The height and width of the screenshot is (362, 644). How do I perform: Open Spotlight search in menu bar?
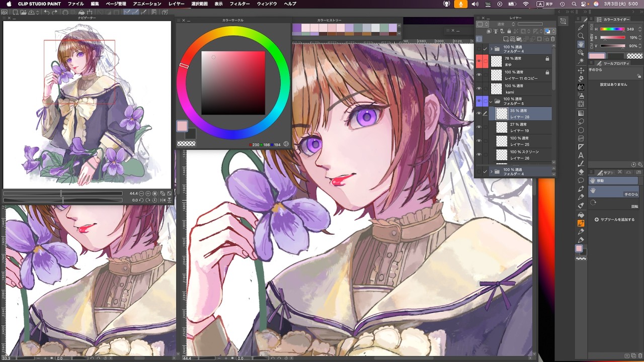coord(574,4)
